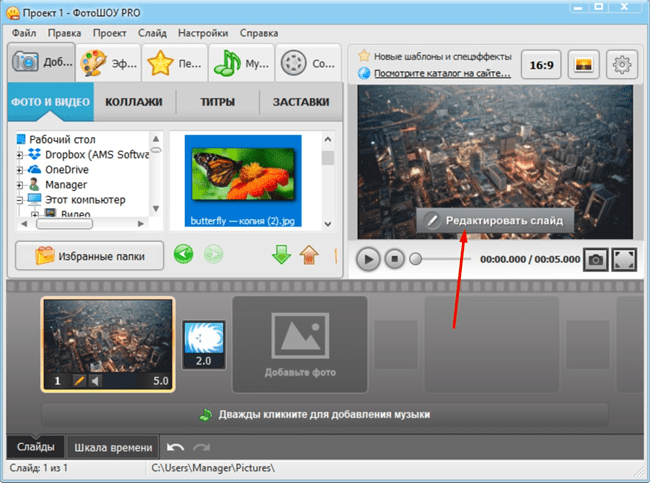Select the Dropbox folder
The width and height of the screenshot is (650, 483).
pyautogui.click(x=96, y=155)
